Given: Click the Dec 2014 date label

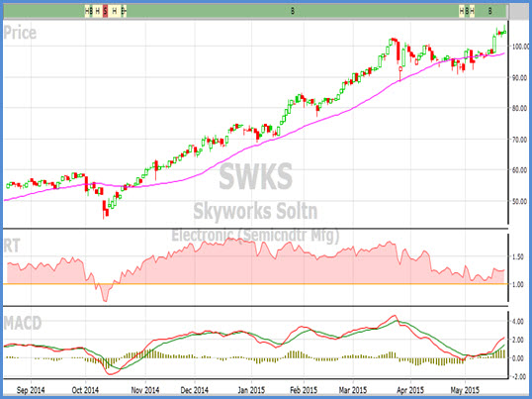Looking at the screenshot, I should point(195,390).
